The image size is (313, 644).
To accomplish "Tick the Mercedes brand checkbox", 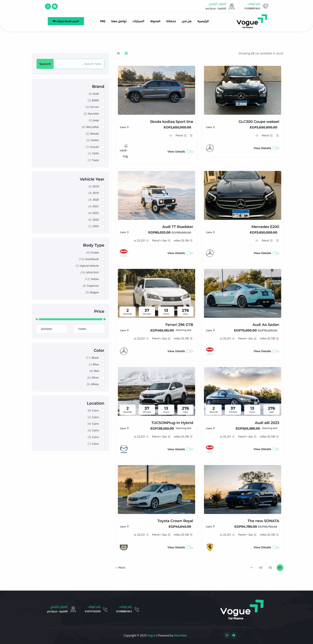I will (x=103, y=127).
